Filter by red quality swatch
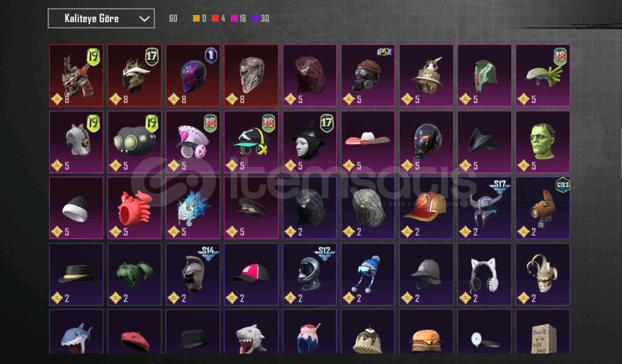 (x=215, y=19)
